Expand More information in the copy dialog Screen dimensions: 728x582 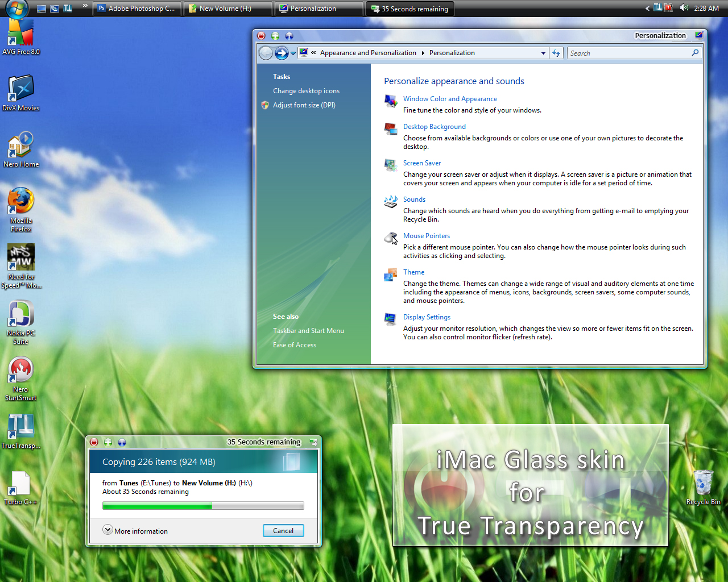(107, 530)
